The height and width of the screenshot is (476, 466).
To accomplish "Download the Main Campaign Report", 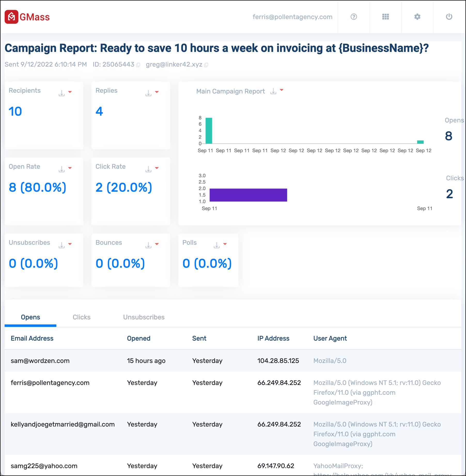I will pos(273,91).
